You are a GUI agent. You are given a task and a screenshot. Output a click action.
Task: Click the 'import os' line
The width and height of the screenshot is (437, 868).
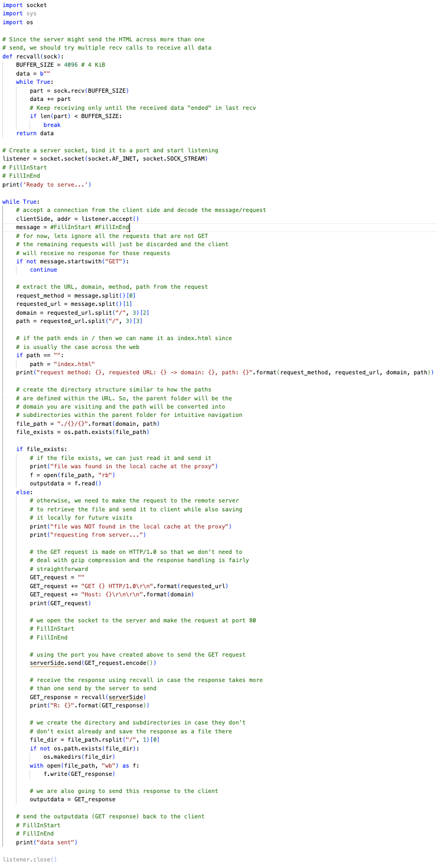pos(18,22)
